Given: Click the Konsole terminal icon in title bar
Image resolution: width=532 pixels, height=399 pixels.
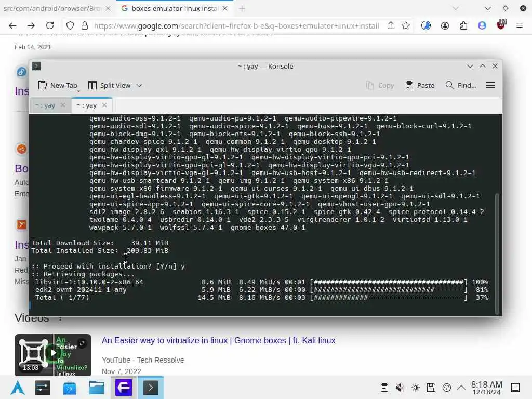Looking at the screenshot, I should pos(36,66).
